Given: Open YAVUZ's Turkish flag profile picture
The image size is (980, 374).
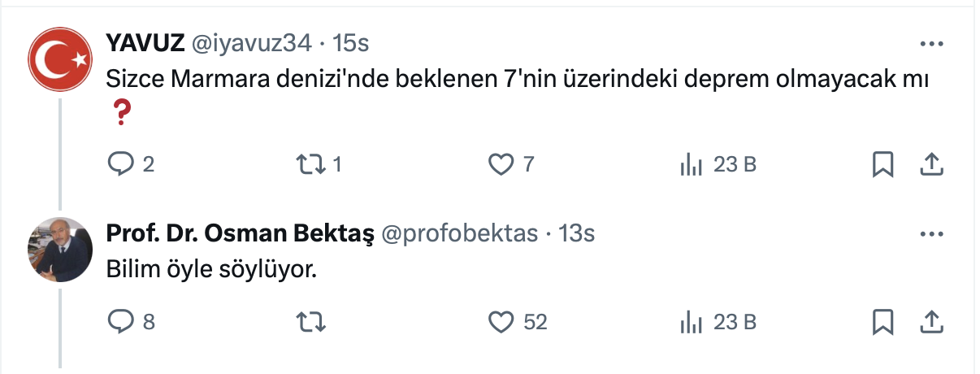Looking at the screenshot, I should point(61,59).
